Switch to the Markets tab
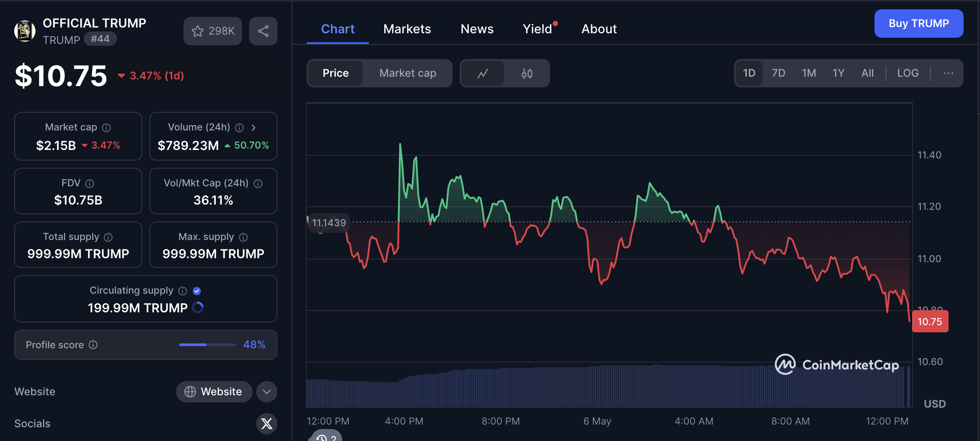The image size is (980, 441). tap(407, 29)
